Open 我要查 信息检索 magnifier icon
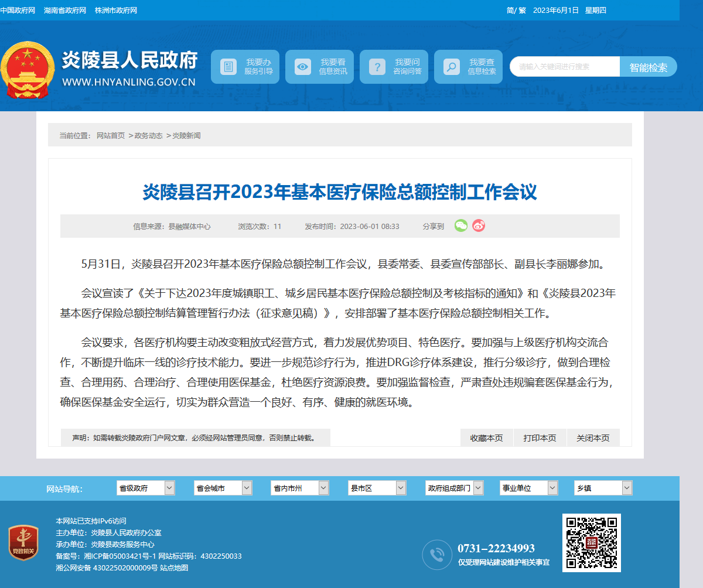Image resolution: width=703 pixels, height=588 pixels. [x=451, y=67]
